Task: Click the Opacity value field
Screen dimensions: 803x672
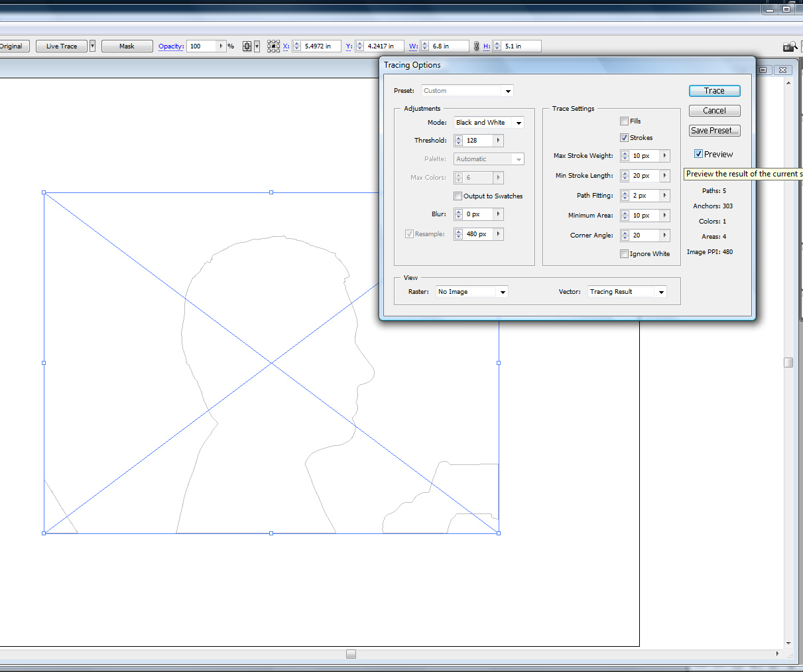Action: (202, 46)
